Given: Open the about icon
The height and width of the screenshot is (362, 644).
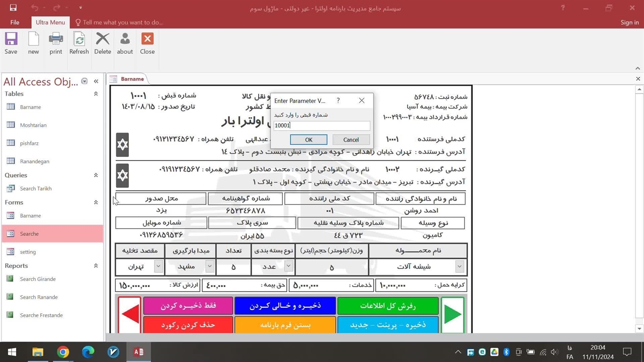Looking at the screenshot, I should (125, 39).
